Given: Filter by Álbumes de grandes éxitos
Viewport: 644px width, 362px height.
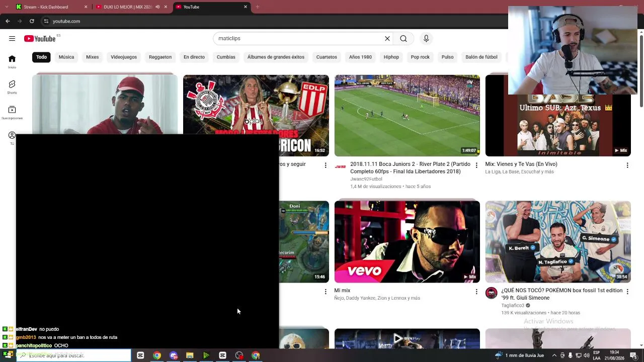Looking at the screenshot, I should coord(276,57).
